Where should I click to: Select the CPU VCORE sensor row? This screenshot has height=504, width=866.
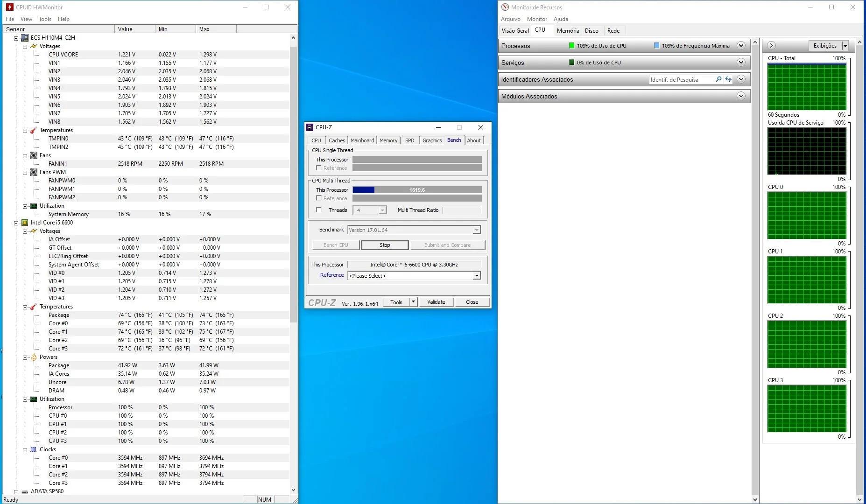point(146,55)
